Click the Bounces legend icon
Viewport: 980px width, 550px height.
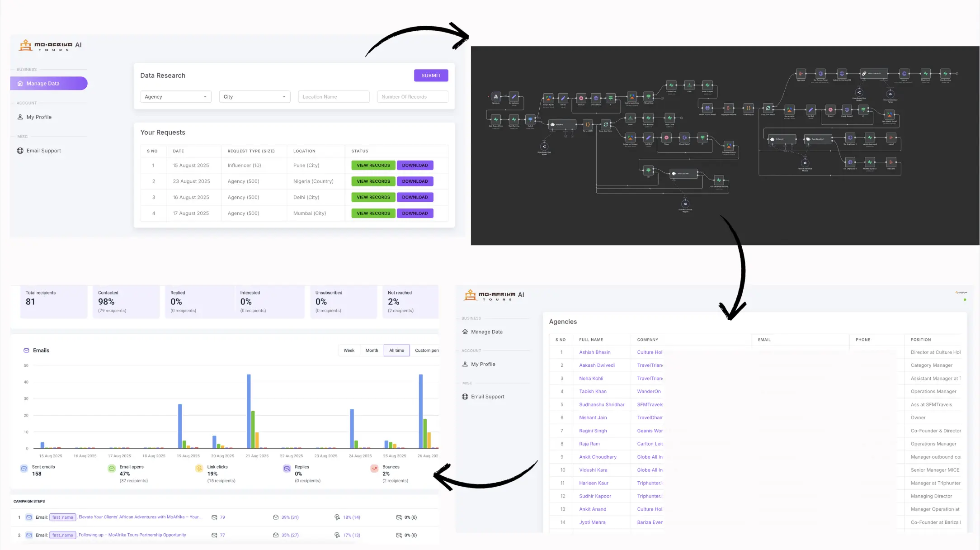point(374,469)
